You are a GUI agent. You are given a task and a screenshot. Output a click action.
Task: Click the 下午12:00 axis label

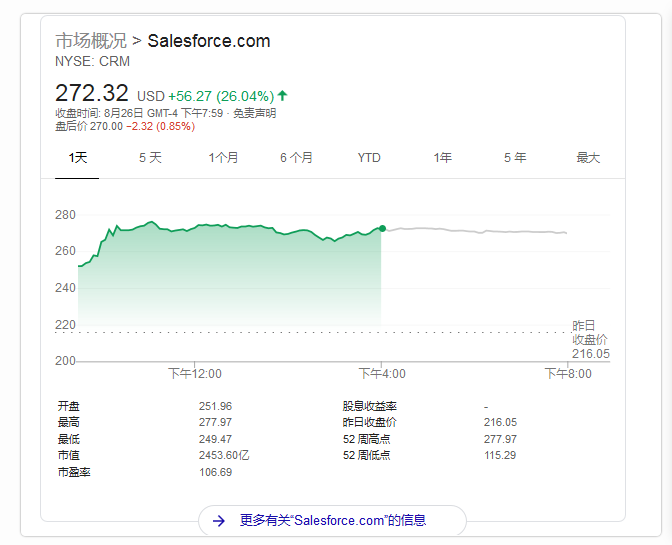click(x=195, y=374)
